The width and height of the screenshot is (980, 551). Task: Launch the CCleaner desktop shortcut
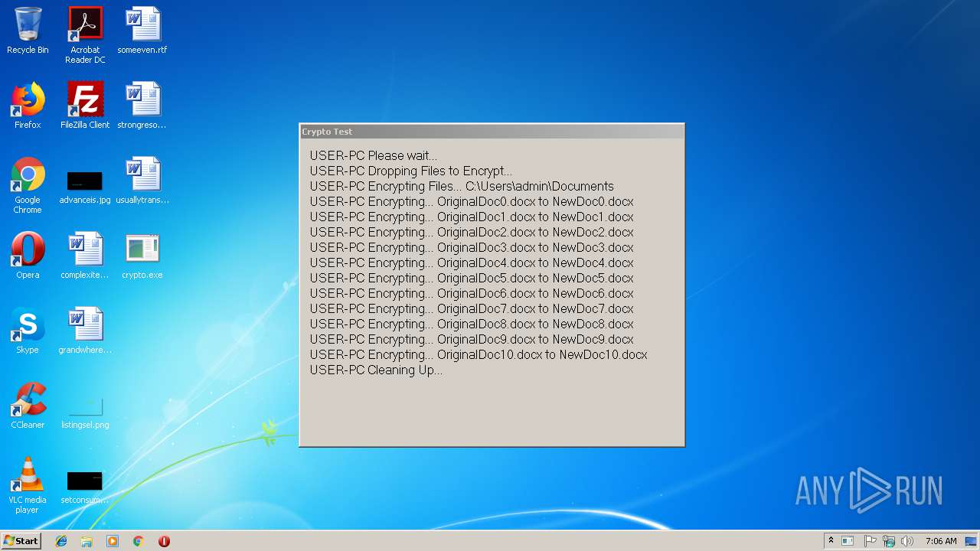coord(28,406)
